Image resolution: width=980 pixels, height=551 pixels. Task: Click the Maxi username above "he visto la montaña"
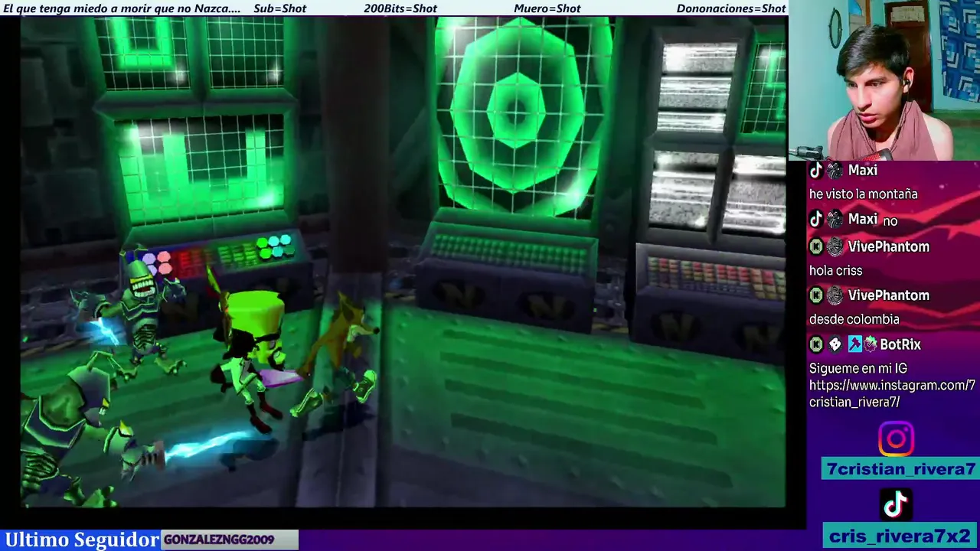coord(863,171)
